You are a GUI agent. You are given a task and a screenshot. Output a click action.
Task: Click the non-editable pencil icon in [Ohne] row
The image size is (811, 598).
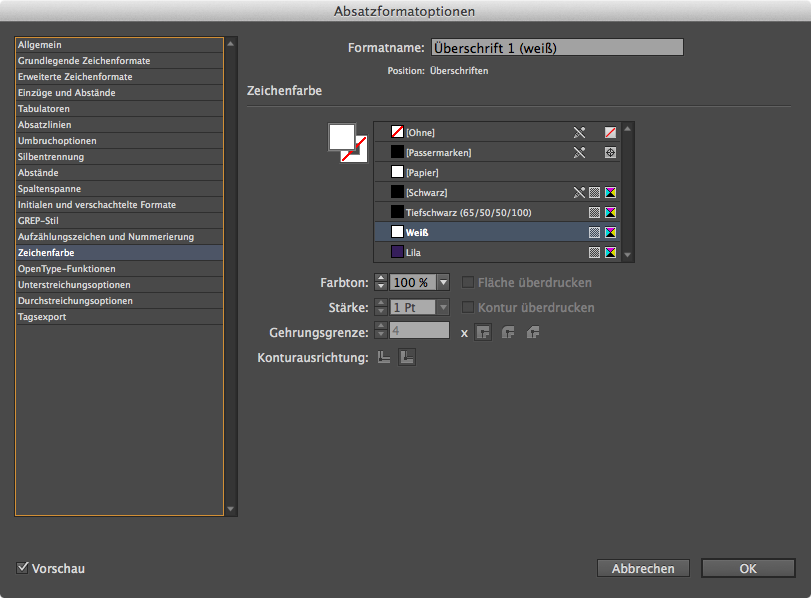tap(579, 132)
